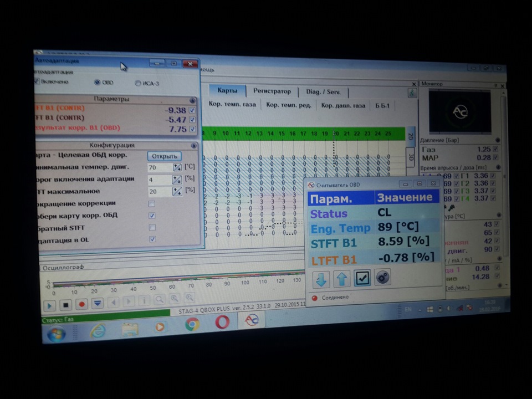Image resolution: width=532 pixels, height=399 pixels.
Task: Collapse the temperature [°C] monitor section
Action: 499,215
